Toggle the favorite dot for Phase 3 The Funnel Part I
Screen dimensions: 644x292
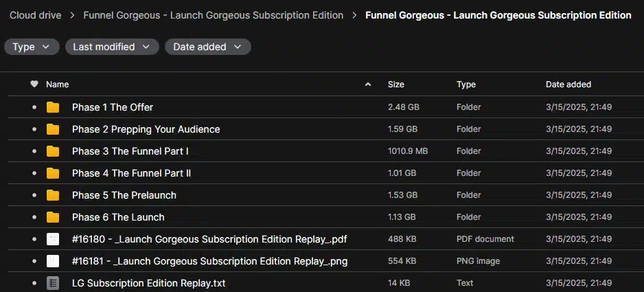(34, 151)
